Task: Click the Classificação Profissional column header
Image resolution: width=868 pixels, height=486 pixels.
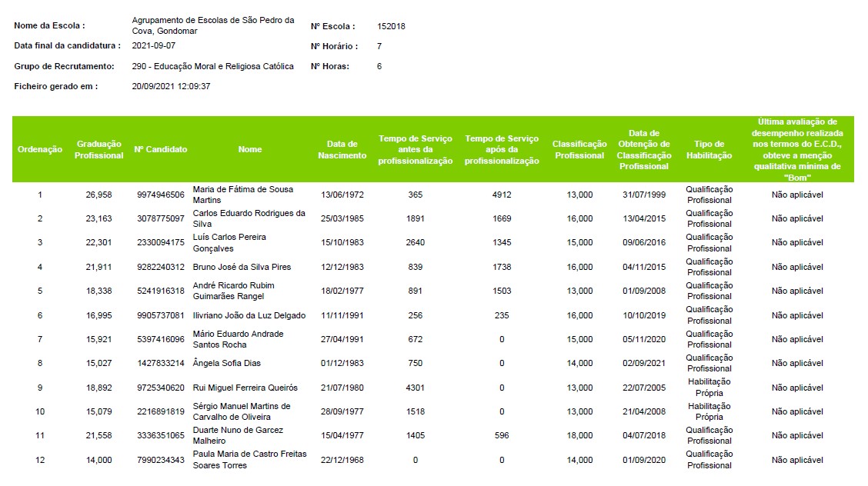Action: pyautogui.click(x=579, y=149)
